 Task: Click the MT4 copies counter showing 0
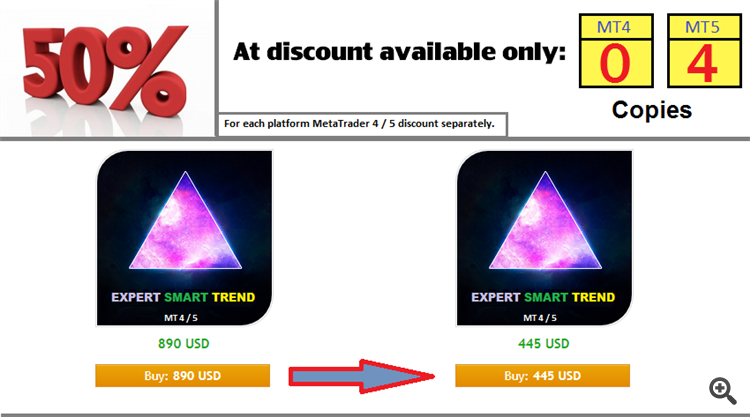click(616, 64)
